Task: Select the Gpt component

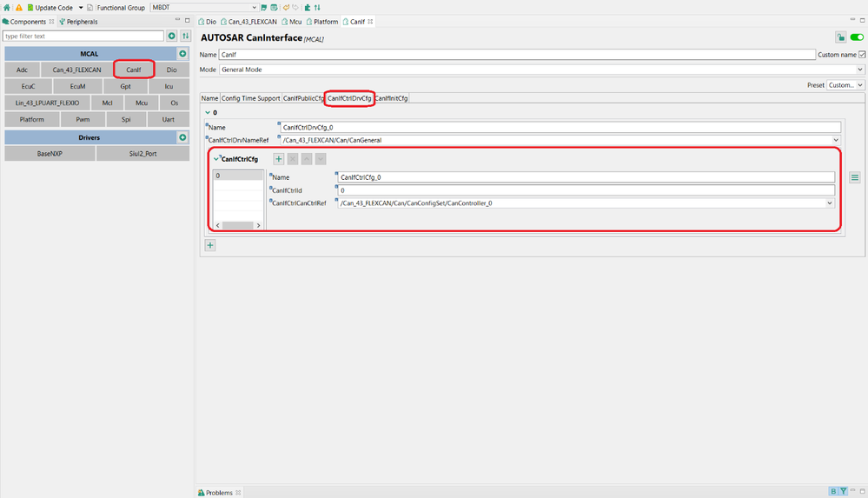Action: tap(126, 86)
